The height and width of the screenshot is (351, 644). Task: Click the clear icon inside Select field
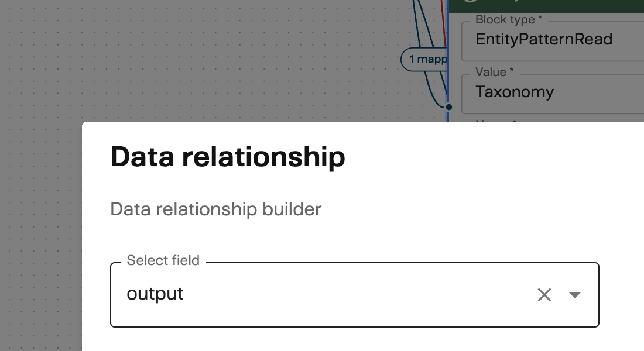pyautogui.click(x=544, y=295)
